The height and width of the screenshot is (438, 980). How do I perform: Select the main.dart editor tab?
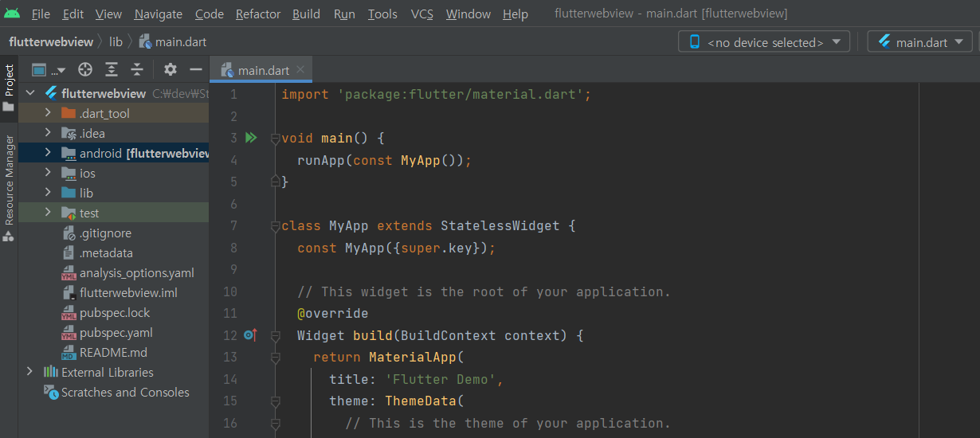tap(260, 70)
